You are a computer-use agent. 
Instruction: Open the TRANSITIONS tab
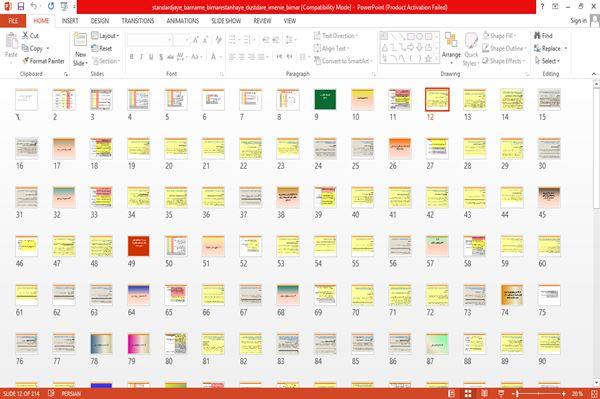pos(137,21)
